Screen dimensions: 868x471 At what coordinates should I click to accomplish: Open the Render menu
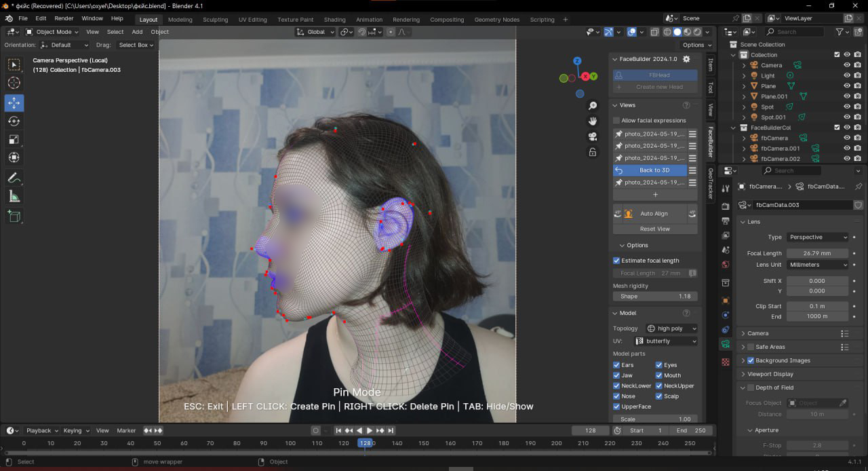[64, 18]
